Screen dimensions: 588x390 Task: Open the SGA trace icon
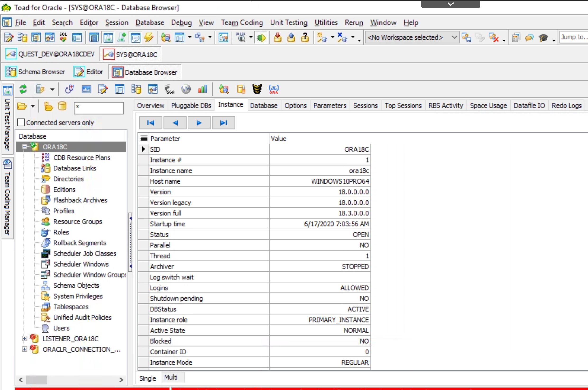click(170, 89)
